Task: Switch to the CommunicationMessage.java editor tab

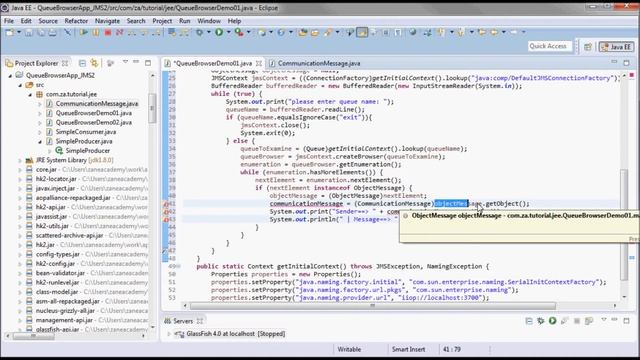Action: 315,63
